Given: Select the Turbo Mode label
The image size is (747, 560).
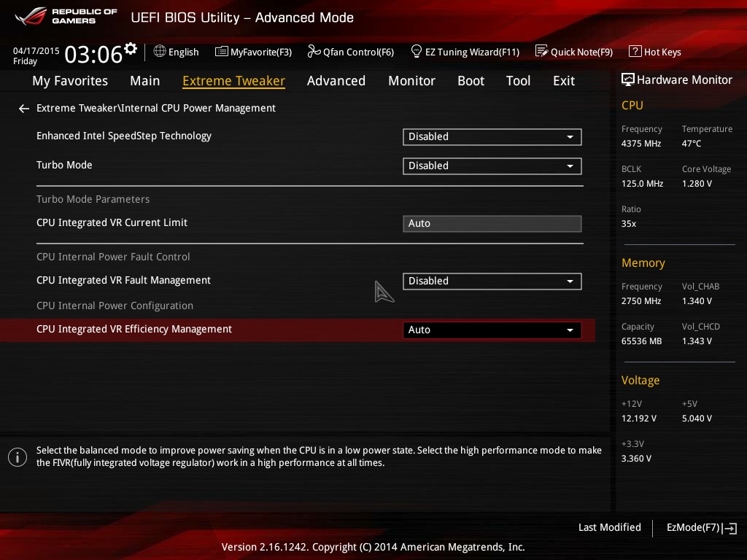Looking at the screenshot, I should tap(64, 166).
